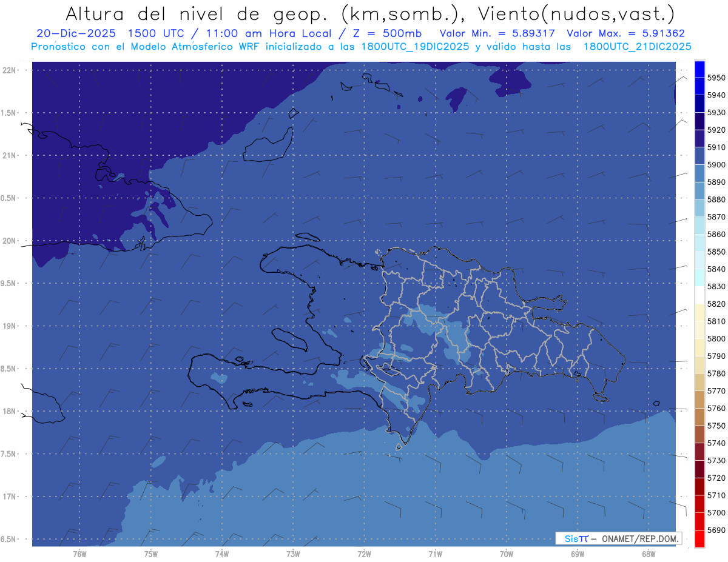The height and width of the screenshot is (562, 728).
Task: Click the '5740' colorbar value
Action: click(716, 443)
